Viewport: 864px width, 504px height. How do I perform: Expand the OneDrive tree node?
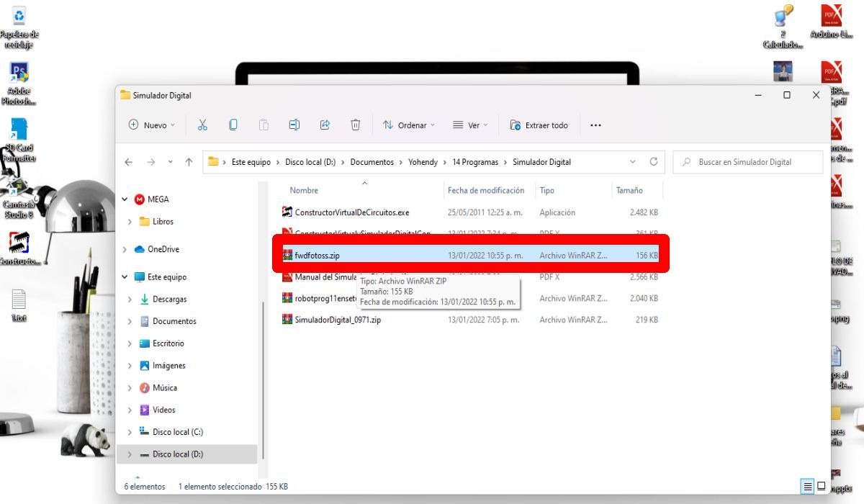tap(125, 249)
